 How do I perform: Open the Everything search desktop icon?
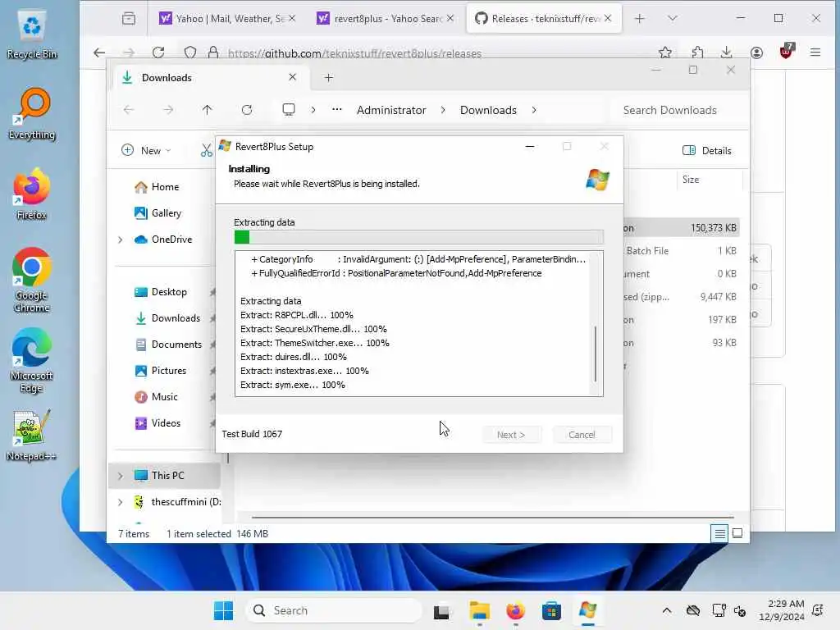pyautogui.click(x=32, y=113)
